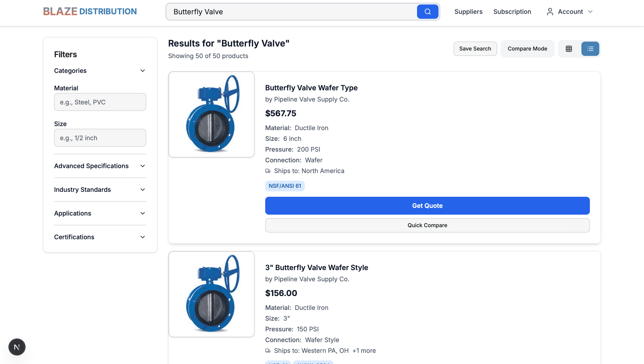Open the Subscription page
This screenshot has height=364, width=644.
512,11
